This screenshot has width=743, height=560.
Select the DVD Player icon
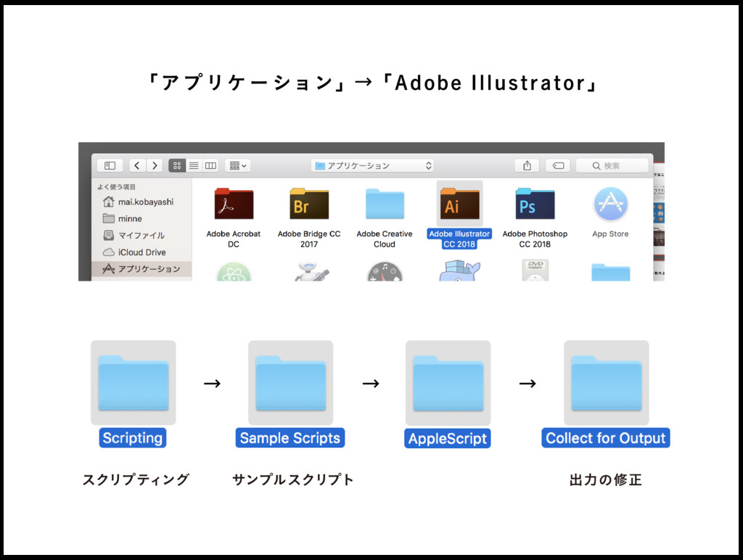pos(535,270)
